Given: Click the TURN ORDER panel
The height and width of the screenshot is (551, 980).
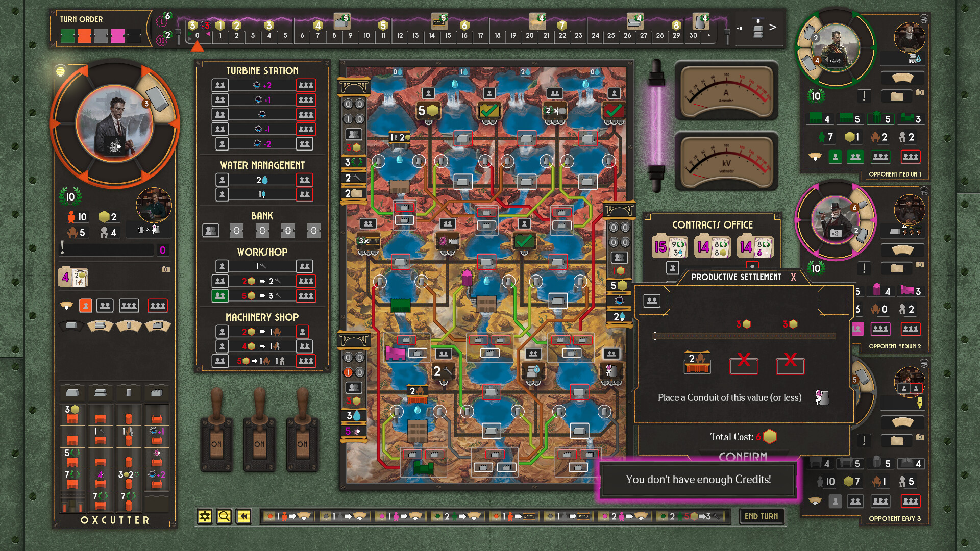Looking at the screenshot, I should (x=100, y=28).
